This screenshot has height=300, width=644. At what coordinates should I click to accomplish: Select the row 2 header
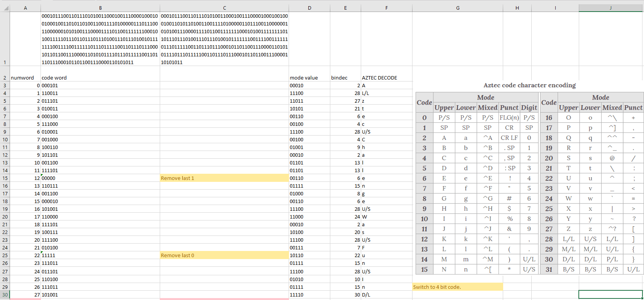click(5, 78)
